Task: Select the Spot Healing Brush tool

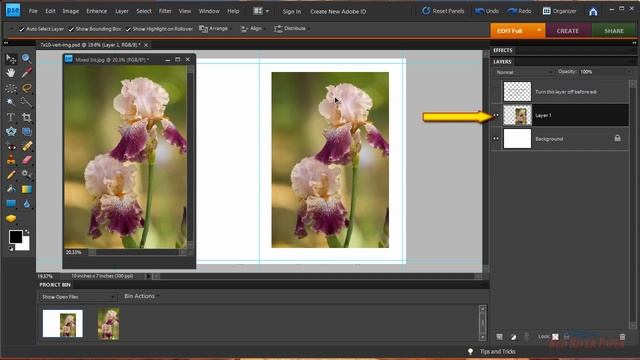Action: [27, 146]
